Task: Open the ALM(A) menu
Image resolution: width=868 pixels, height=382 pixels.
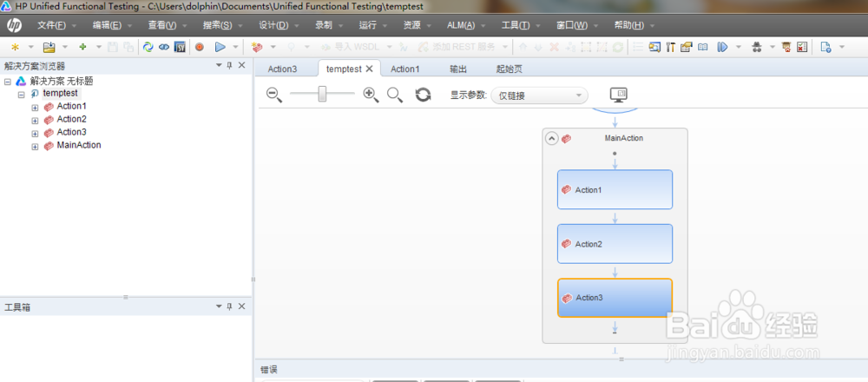Action: [461, 25]
